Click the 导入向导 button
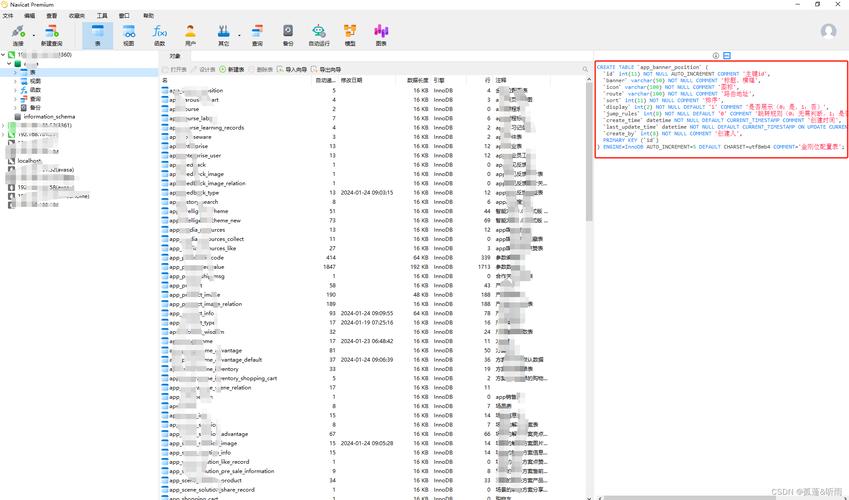This screenshot has width=849, height=500. tap(292, 69)
